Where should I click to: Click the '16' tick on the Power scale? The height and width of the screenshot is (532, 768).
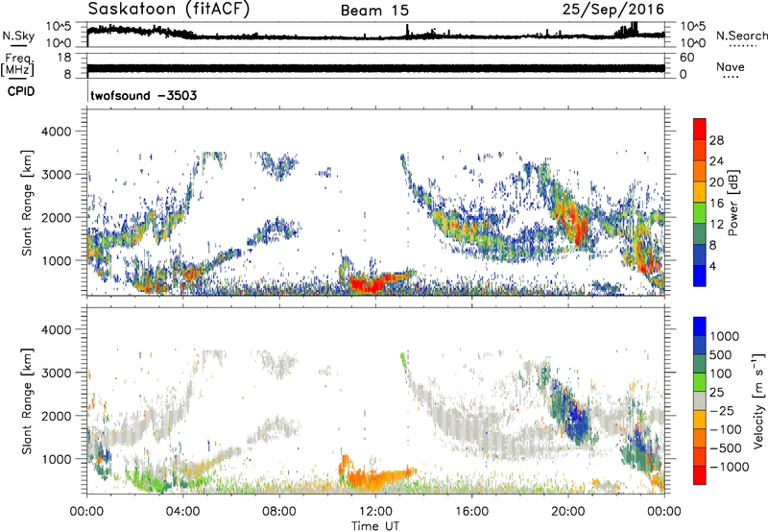pyautogui.click(x=716, y=204)
